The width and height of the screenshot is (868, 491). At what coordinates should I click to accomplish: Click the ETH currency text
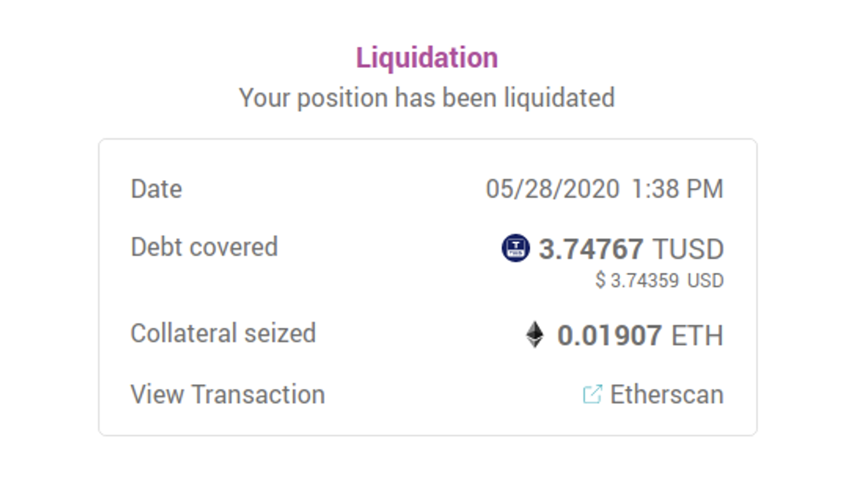point(697,335)
